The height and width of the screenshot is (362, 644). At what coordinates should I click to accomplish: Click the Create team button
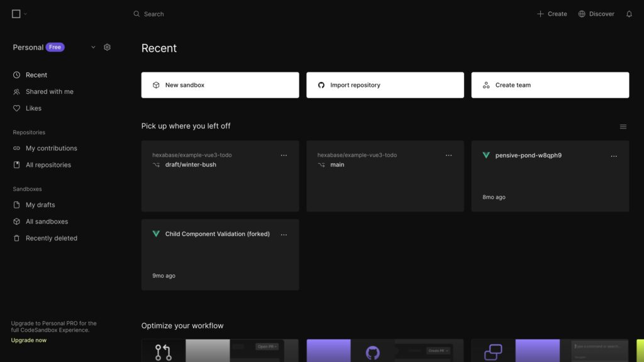tap(550, 85)
